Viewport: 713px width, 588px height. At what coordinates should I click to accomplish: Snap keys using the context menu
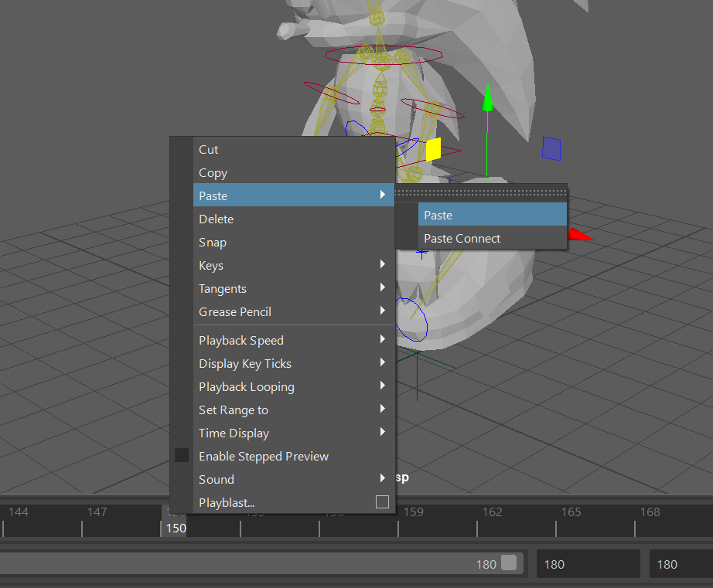(212, 242)
